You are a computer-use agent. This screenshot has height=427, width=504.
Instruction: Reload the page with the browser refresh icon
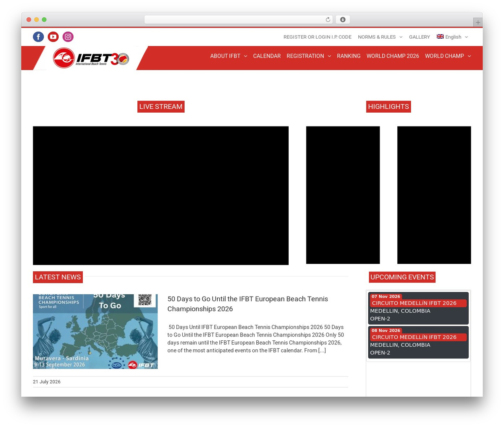click(328, 20)
